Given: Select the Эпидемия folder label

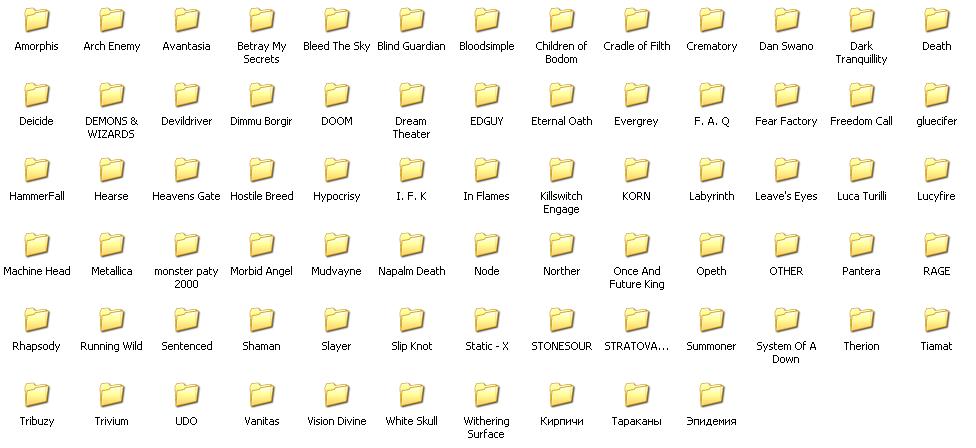Looking at the screenshot, I should pyautogui.click(x=711, y=421).
